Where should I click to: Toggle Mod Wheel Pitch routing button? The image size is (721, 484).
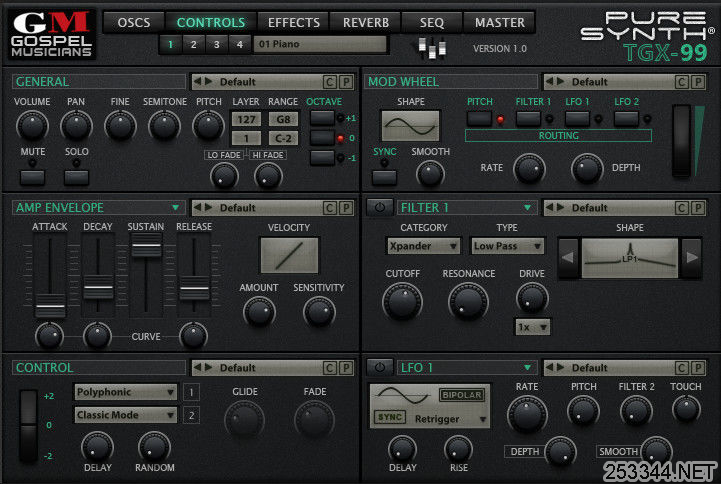[480, 119]
